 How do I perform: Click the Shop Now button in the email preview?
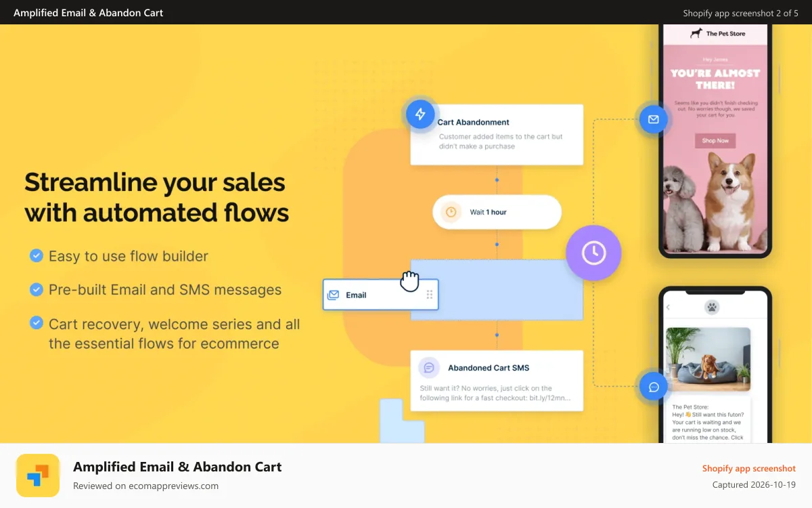[x=715, y=140]
